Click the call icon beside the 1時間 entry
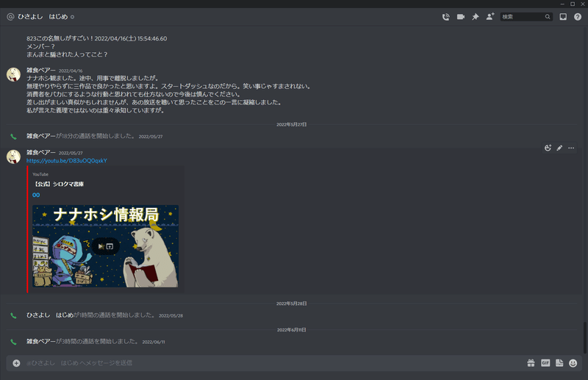The height and width of the screenshot is (380, 588). pos(13,315)
